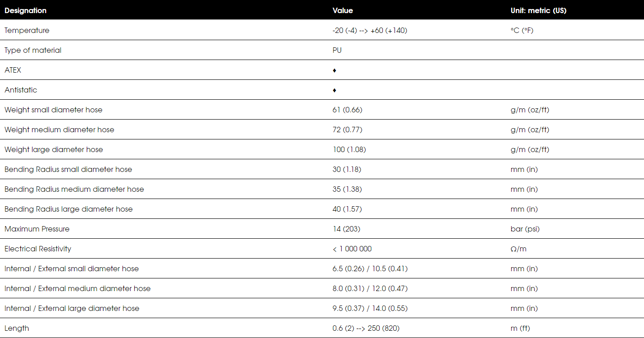The image size is (644, 338).
Task: Select the PU material value
Action: [x=337, y=50]
